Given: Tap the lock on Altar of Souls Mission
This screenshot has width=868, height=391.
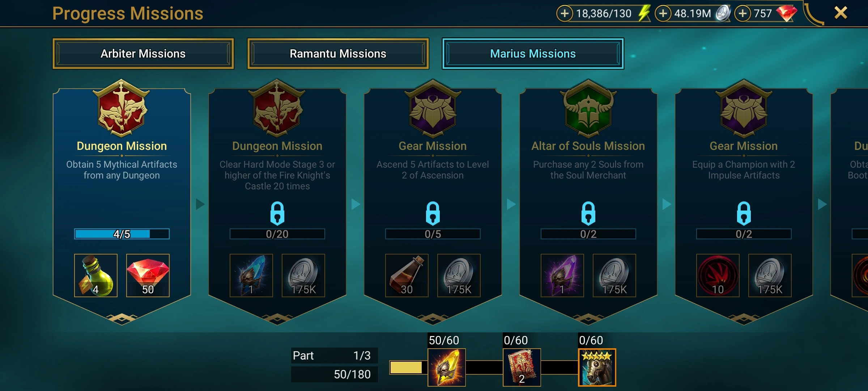Looking at the screenshot, I should 588,214.
